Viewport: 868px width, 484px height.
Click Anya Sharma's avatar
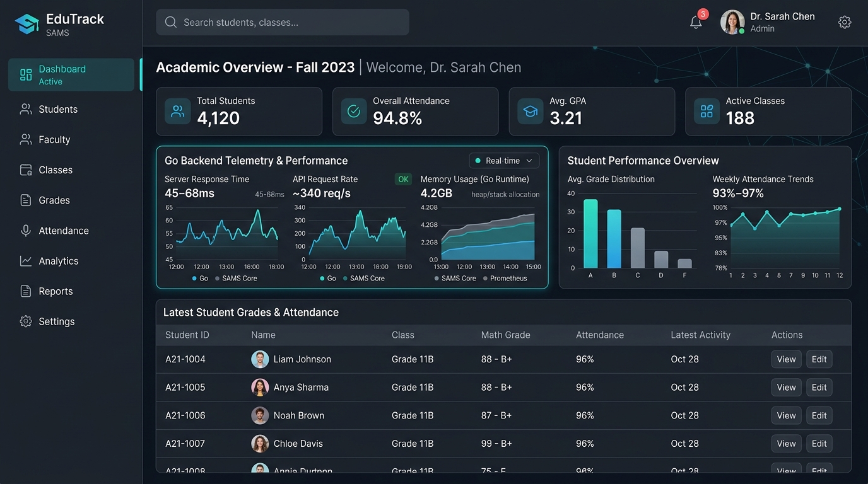coord(260,387)
